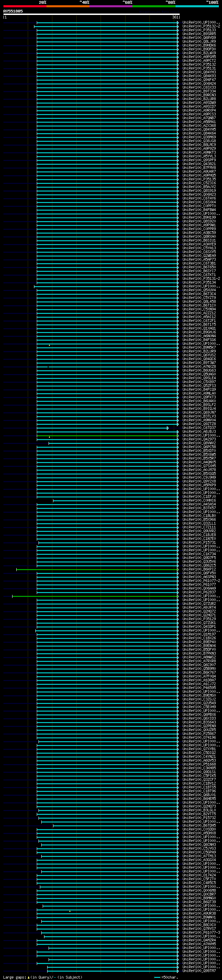
Task: Click the UniRef100_Q94F47 label
Action: 199,80
